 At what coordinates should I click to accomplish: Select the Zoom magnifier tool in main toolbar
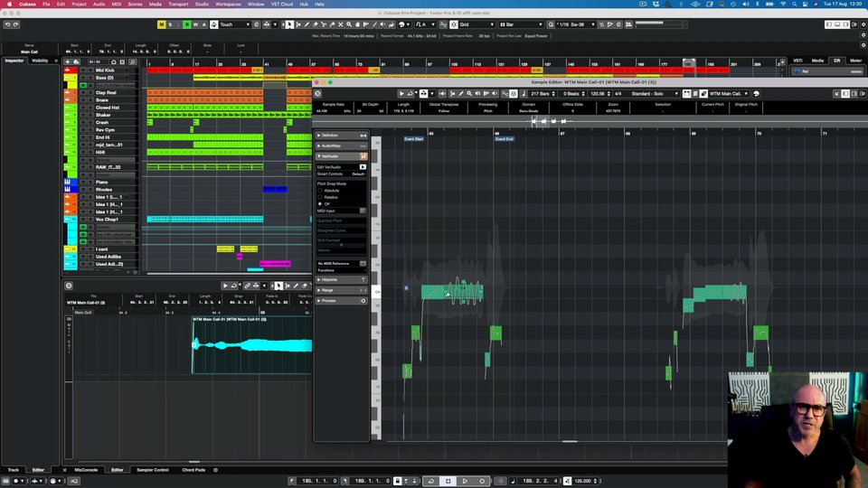click(x=349, y=24)
